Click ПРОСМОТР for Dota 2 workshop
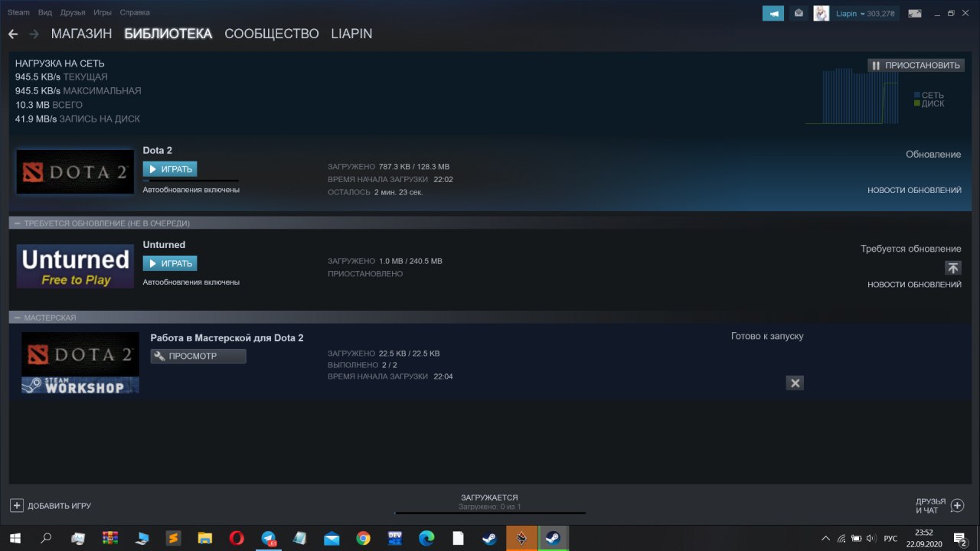 point(198,356)
